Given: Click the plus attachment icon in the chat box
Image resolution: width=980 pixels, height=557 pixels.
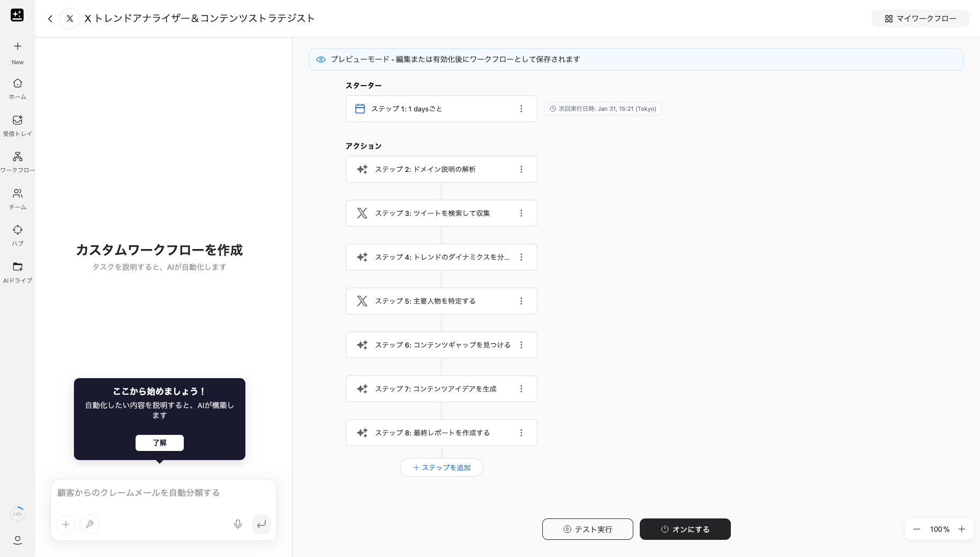Looking at the screenshot, I should pos(66,524).
